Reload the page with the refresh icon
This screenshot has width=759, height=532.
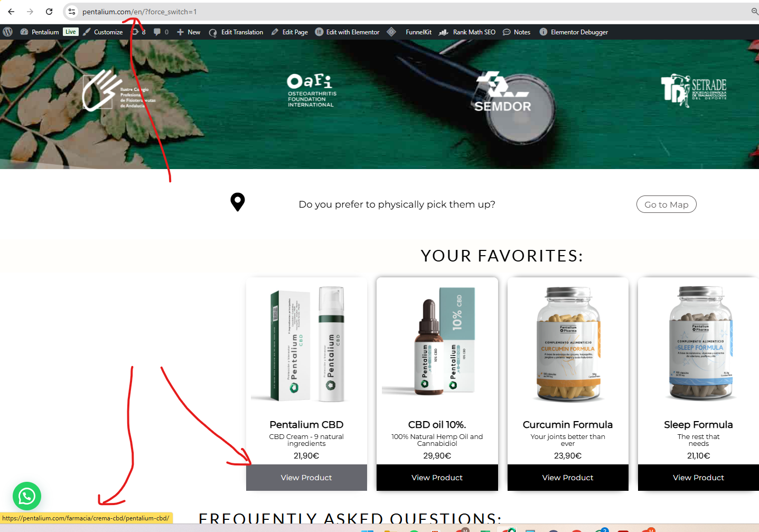pyautogui.click(x=49, y=12)
